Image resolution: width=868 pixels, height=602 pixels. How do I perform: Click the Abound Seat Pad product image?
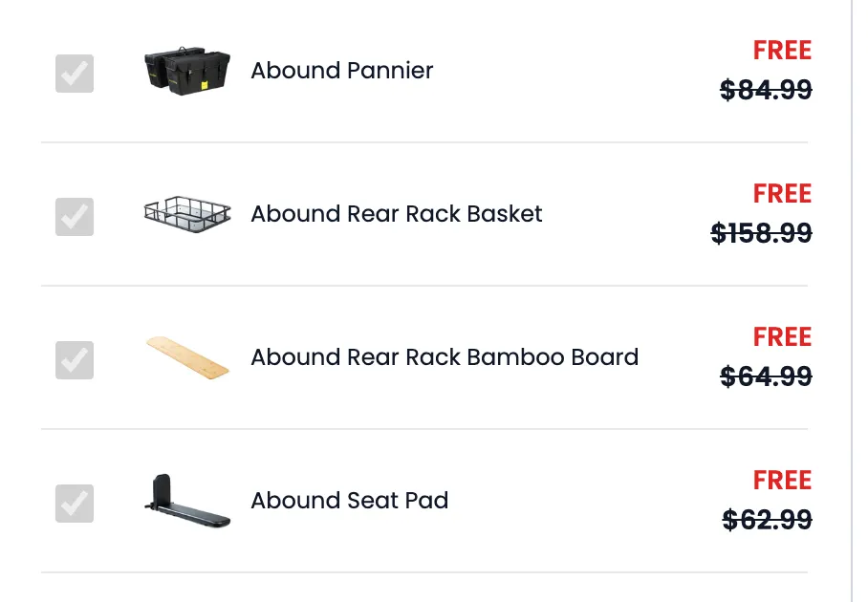187,501
